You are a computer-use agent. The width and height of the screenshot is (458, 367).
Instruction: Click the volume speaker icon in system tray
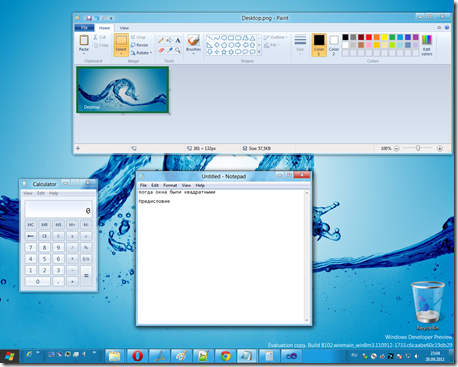tap(416, 356)
